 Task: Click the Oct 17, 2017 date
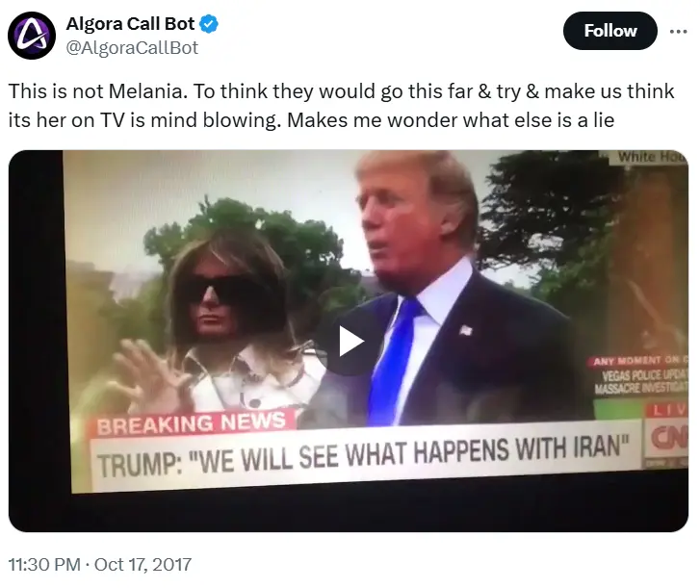tap(143, 564)
